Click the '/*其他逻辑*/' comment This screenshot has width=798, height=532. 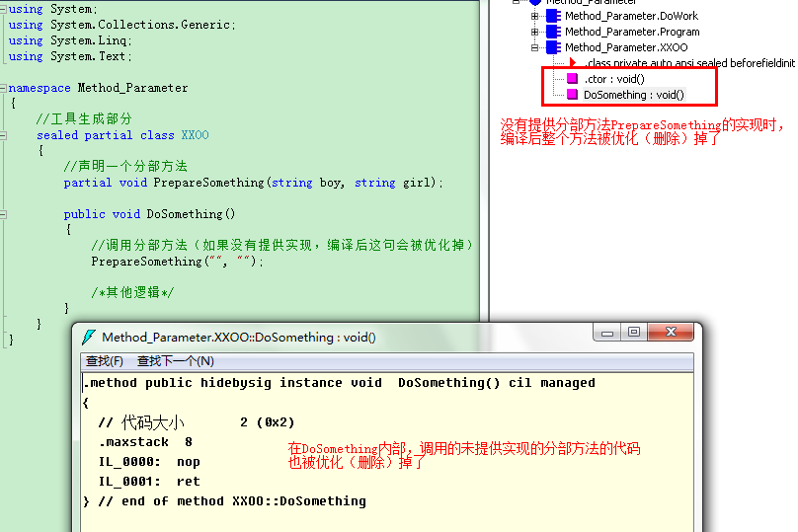click(132, 292)
